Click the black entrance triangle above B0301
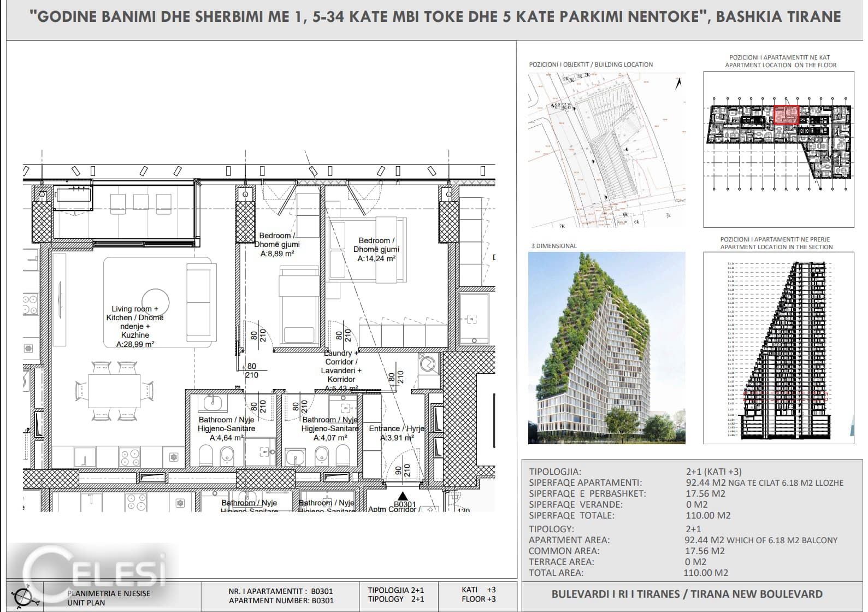868x612 pixels. pos(403,496)
